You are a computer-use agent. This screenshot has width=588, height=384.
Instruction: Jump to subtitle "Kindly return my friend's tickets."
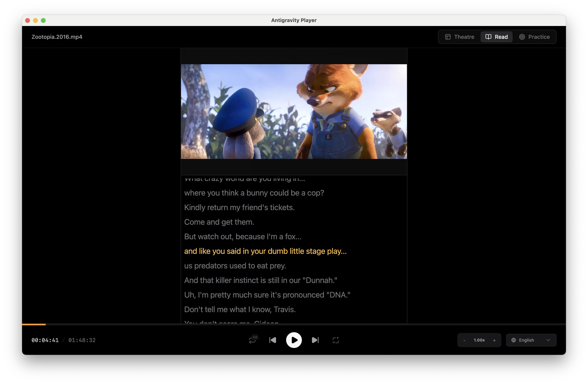point(239,207)
